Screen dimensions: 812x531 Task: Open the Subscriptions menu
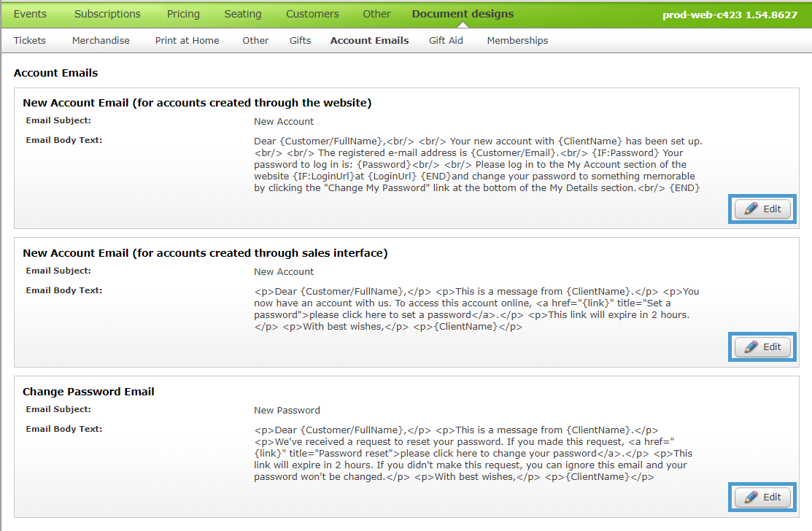coord(107,14)
